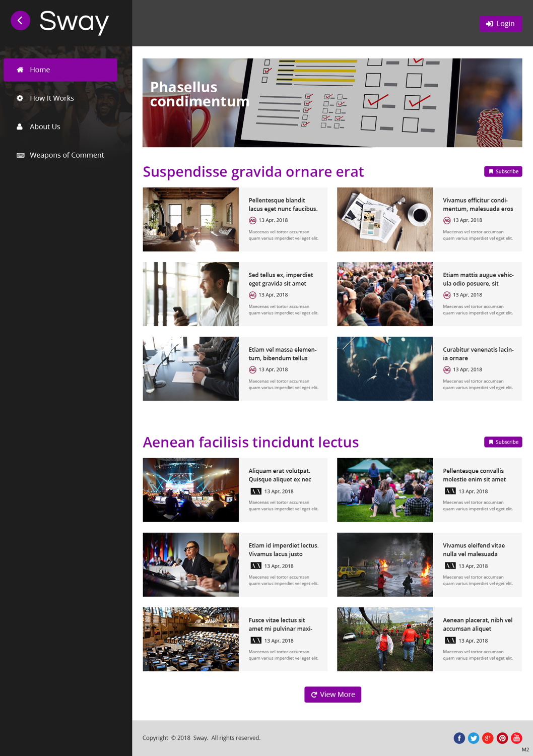Viewport: 533px width, 756px height.
Task: Open Aenean placerat nibh article title
Action: click(x=478, y=624)
